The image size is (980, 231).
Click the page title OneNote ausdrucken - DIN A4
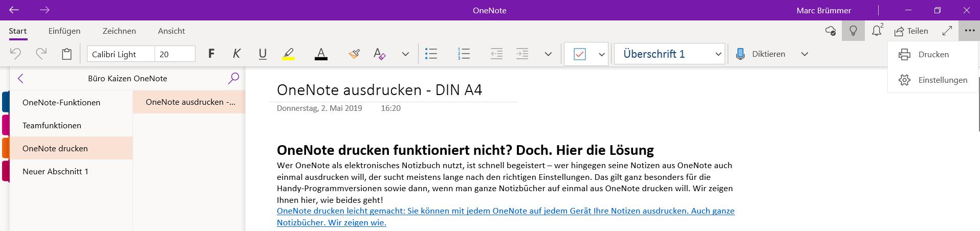coord(379,90)
